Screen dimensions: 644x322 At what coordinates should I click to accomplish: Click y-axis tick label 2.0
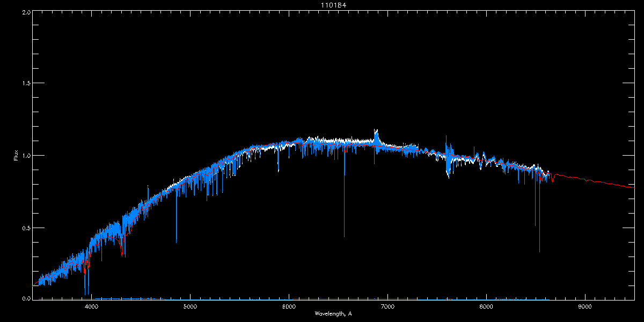[x=26, y=12]
